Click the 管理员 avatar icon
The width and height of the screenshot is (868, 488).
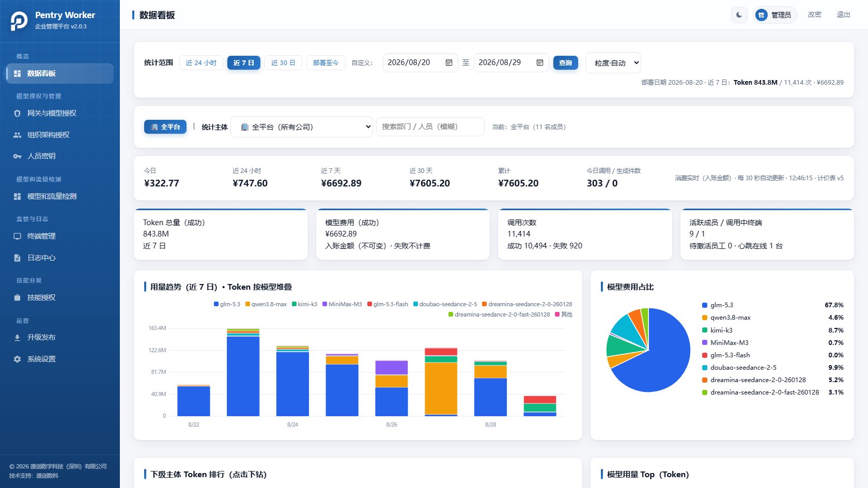pyautogui.click(x=761, y=15)
